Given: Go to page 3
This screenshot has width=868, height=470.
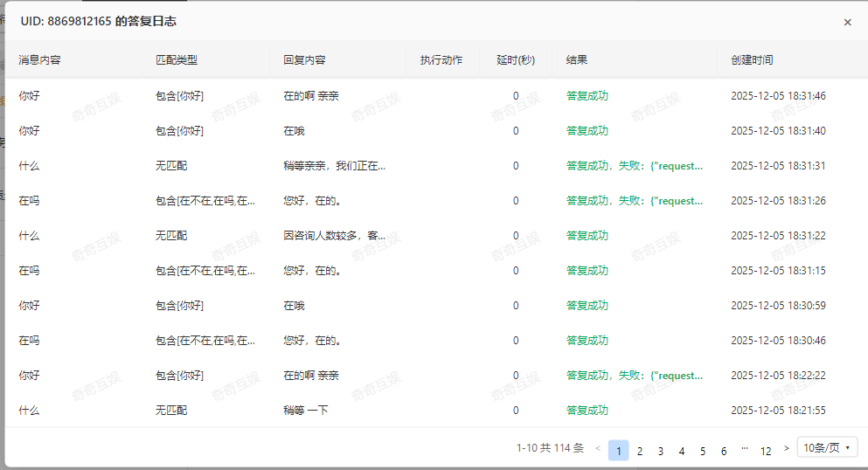Looking at the screenshot, I should (661, 451).
